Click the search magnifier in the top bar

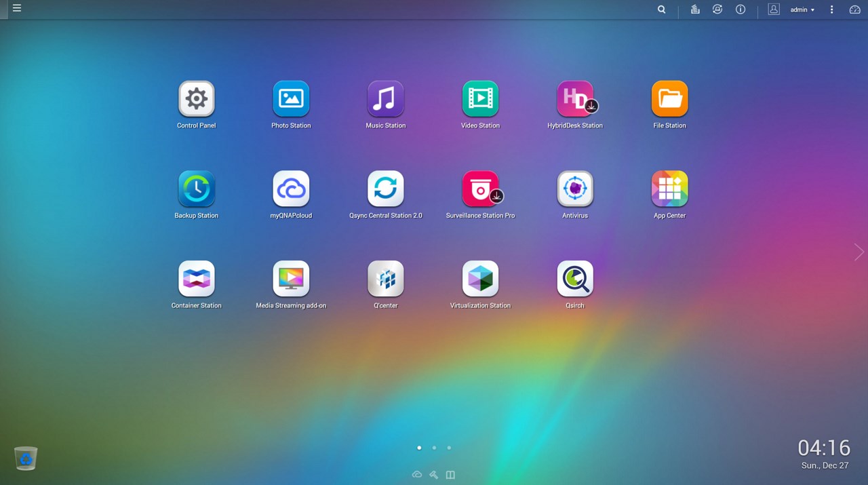[x=662, y=9]
